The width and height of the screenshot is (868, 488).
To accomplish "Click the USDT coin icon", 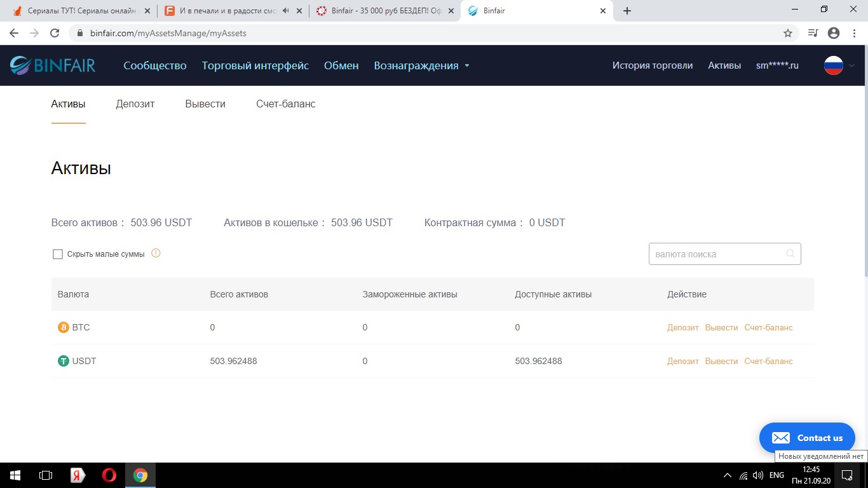I will point(64,361).
